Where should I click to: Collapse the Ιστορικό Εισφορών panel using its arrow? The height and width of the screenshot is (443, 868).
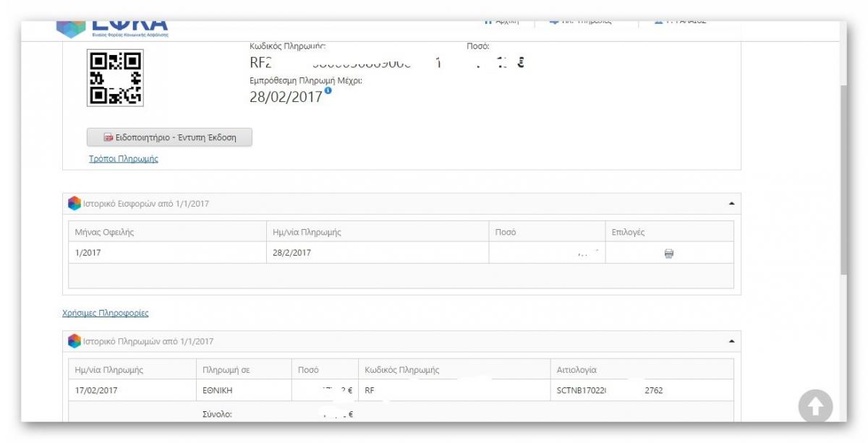731,204
